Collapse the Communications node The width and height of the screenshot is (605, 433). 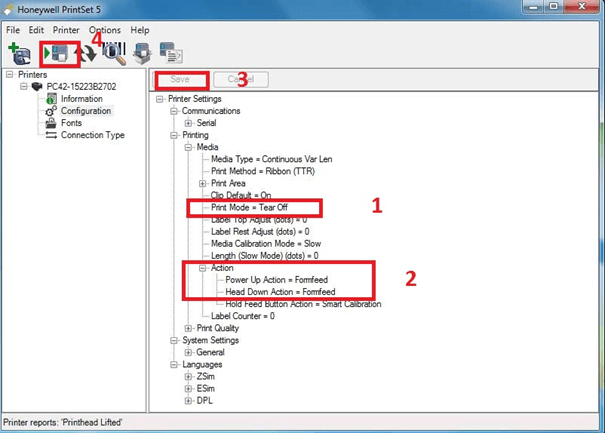click(x=174, y=111)
